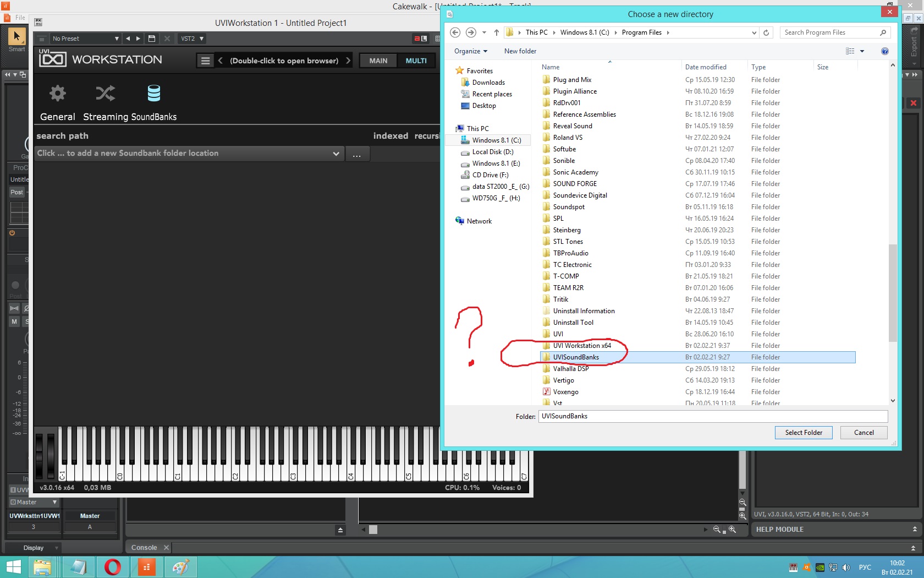Mute the track with the M button
Image resolution: width=924 pixels, height=578 pixels.
14,321
